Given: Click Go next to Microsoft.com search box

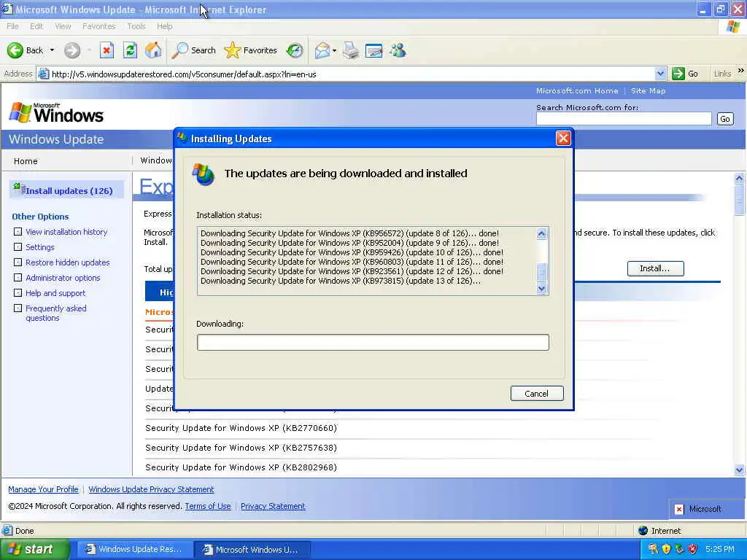Looking at the screenshot, I should tap(725, 119).
